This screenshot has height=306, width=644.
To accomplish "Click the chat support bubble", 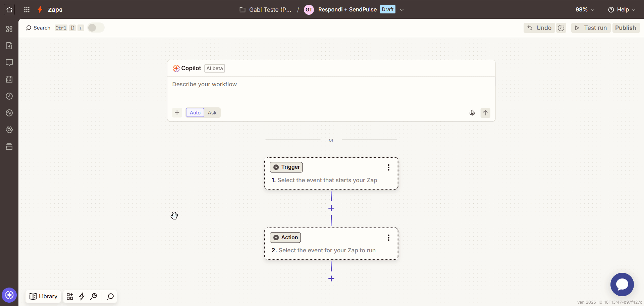I will tap(622, 284).
